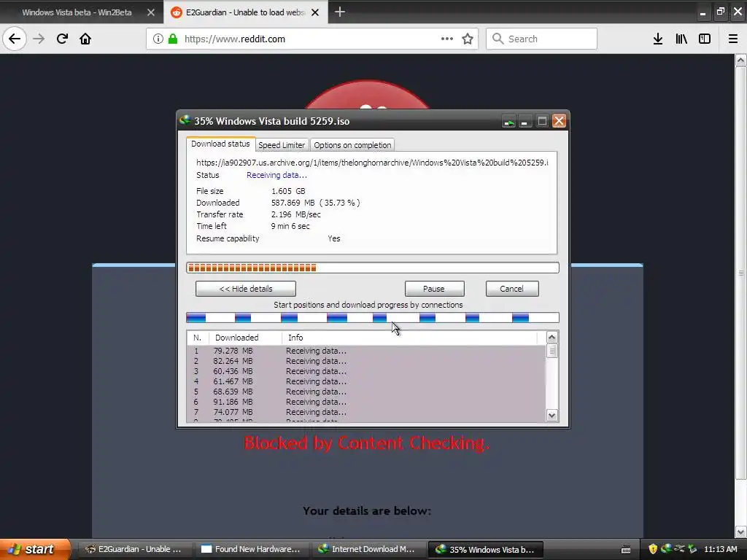Open the page actions three-dot menu
The width and height of the screenshot is (747, 560).
(x=447, y=39)
